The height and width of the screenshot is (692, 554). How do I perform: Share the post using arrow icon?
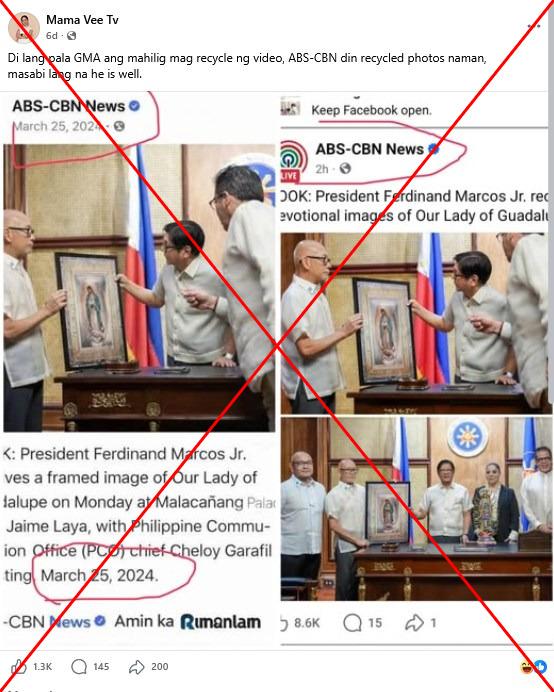136,666
